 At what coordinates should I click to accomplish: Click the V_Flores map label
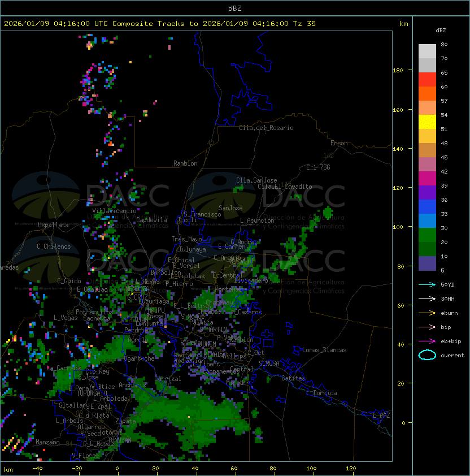pyautogui.click(x=85, y=455)
